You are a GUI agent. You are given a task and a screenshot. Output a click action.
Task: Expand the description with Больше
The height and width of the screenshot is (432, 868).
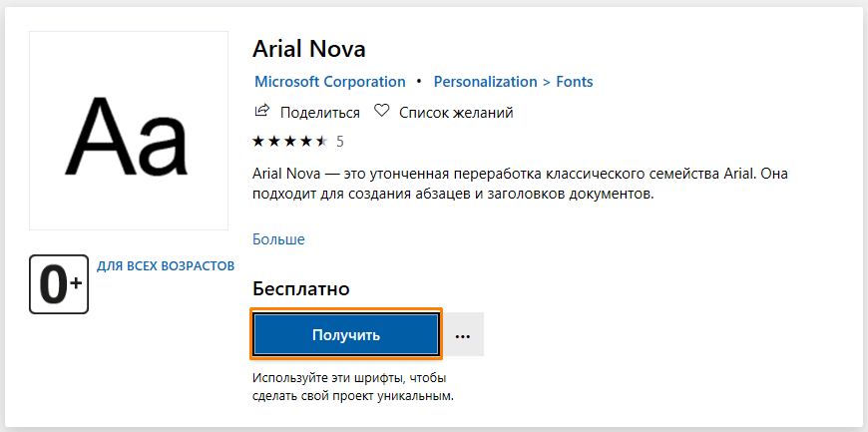point(278,239)
